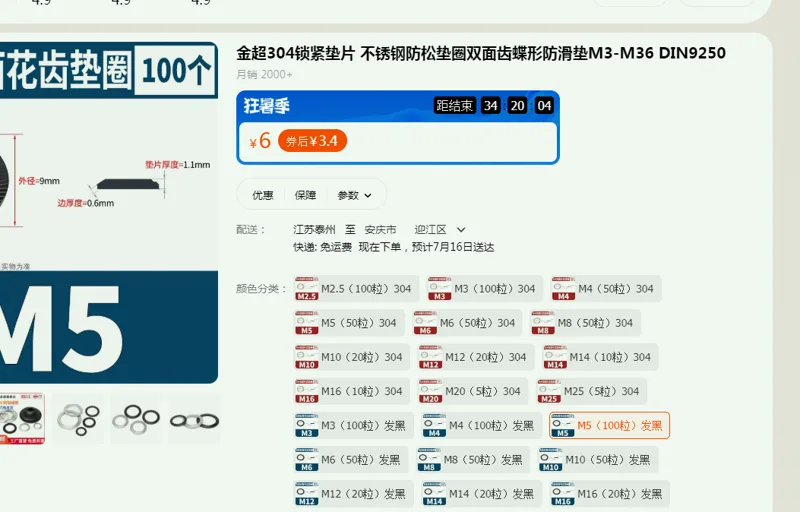
Task: Choose the M4（50粒）304 variant
Action: (x=606, y=289)
